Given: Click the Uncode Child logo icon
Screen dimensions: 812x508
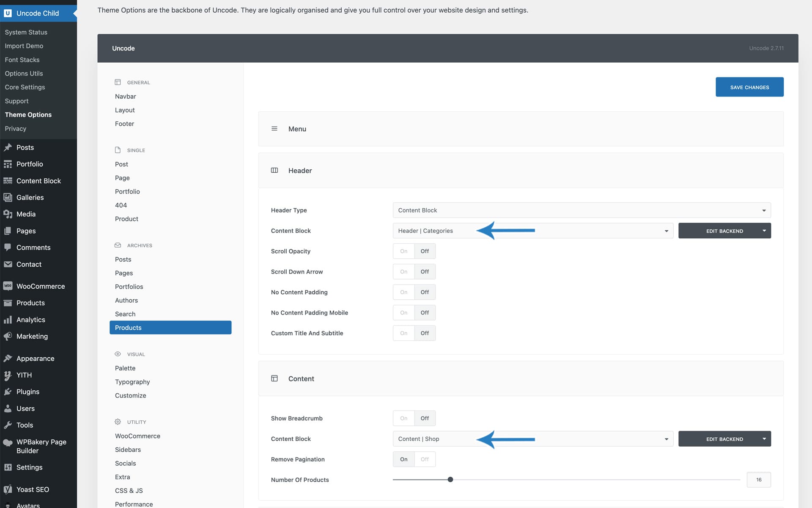Looking at the screenshot, I should pyautogui.click(x=8, y=13).
